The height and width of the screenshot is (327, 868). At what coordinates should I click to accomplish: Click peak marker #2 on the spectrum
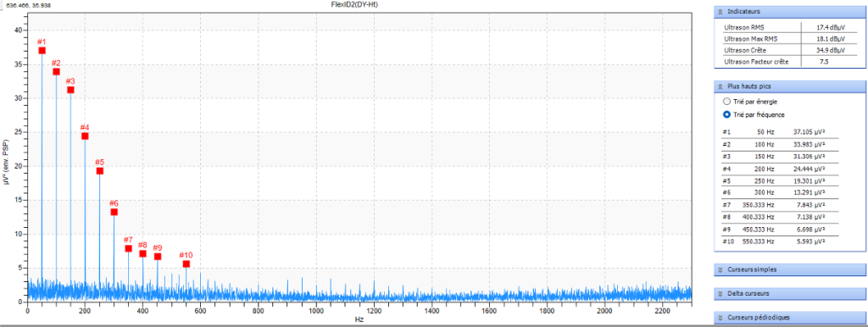[57, 71]
